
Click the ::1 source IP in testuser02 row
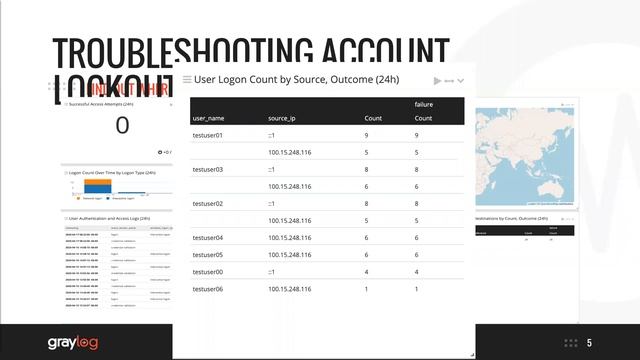[x=271, y=203]
